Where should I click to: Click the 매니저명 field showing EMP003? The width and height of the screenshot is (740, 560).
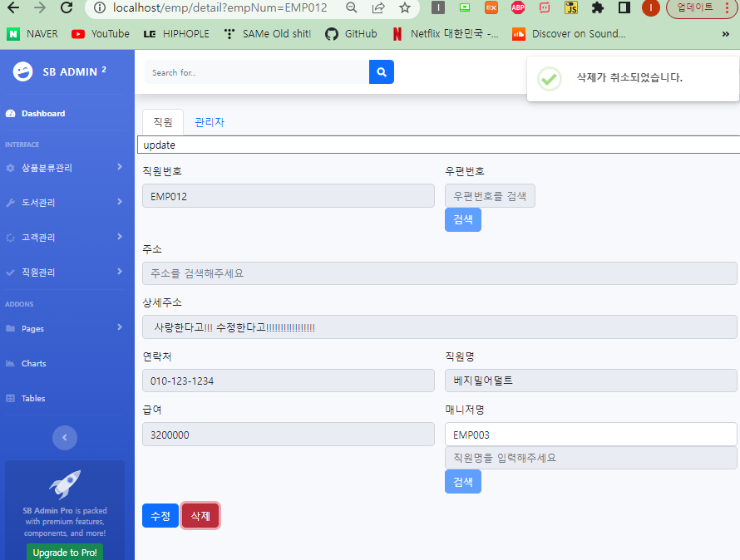click(591, 434)
